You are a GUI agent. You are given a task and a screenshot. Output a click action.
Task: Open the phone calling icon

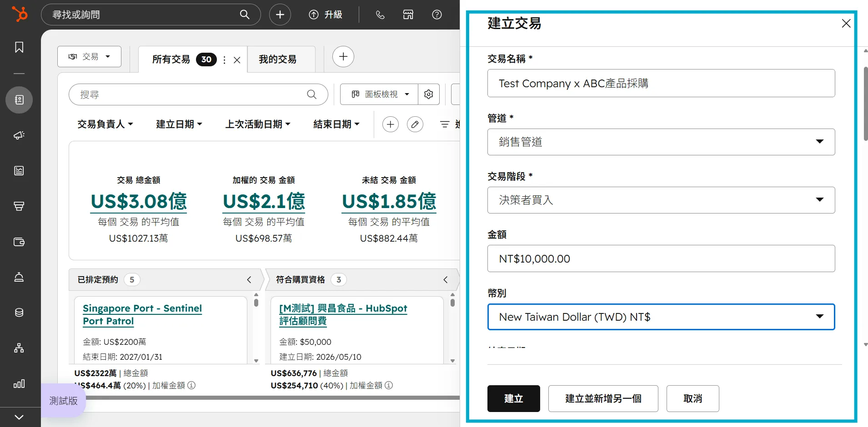click(x=380, y=15)
